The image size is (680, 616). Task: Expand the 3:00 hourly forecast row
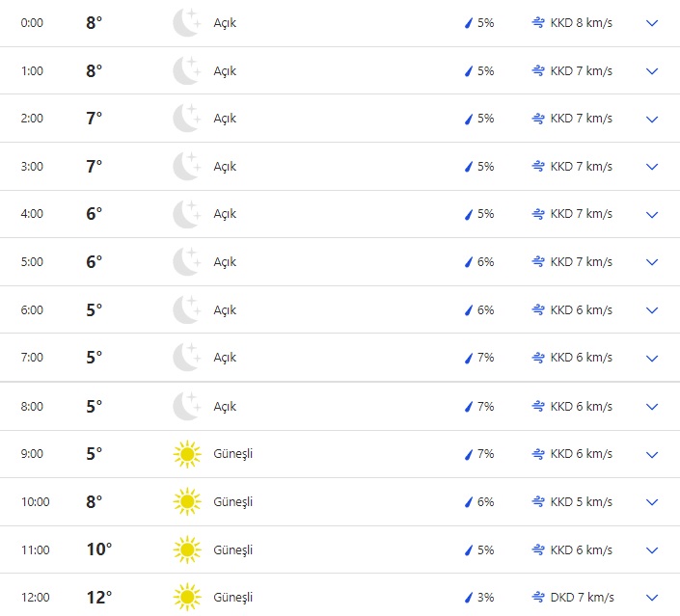click(x=652, y=167)
